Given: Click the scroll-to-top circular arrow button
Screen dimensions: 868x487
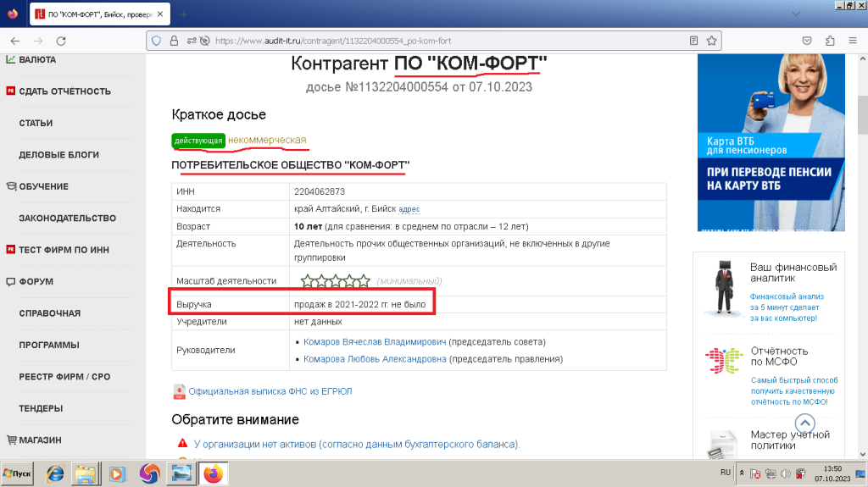Looking at the screenshot, I should point(805,424).
